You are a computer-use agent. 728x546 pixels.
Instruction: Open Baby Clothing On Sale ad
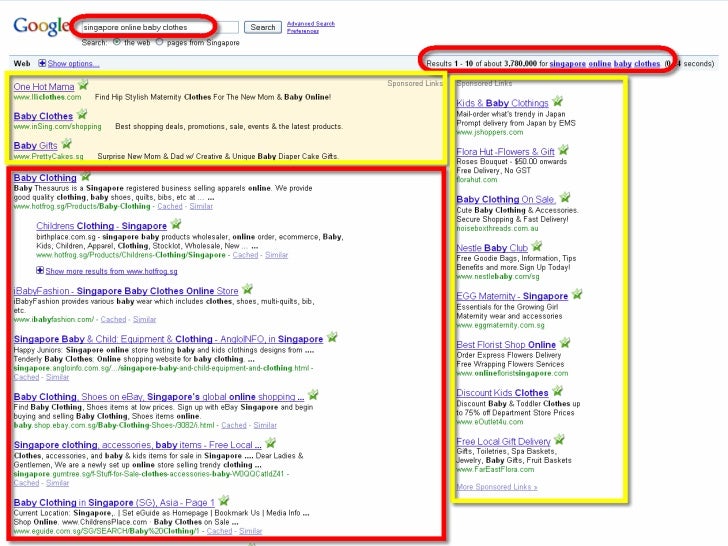click(506, 200)
